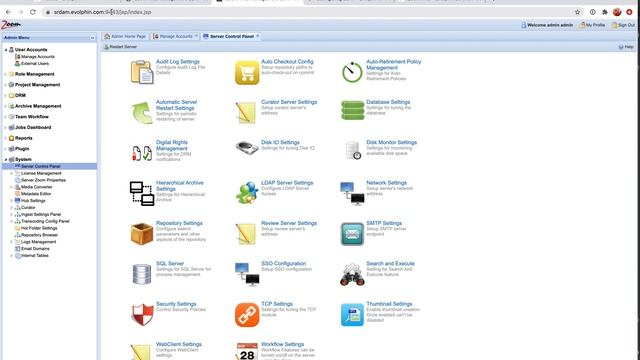Viewport: 640px width, 360px height.
Task: Open the Database Settings green stack icon
Action: pos(352,110)
